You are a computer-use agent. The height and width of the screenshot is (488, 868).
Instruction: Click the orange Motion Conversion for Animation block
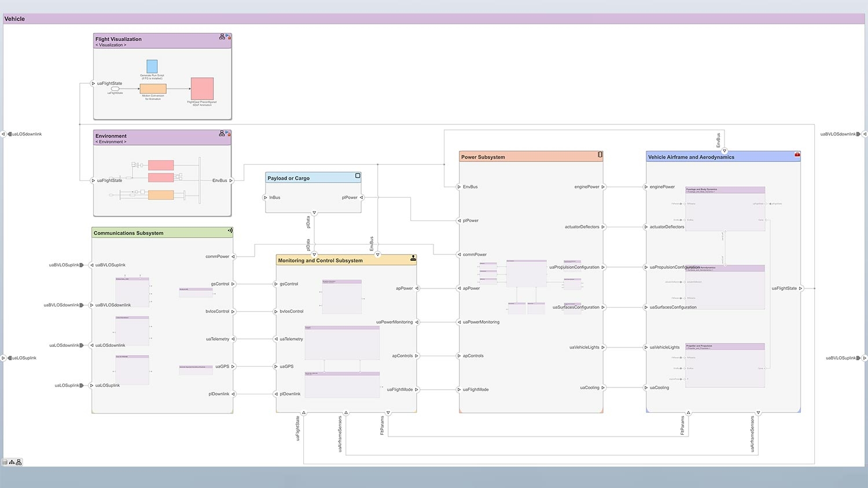tap(153, 88)
